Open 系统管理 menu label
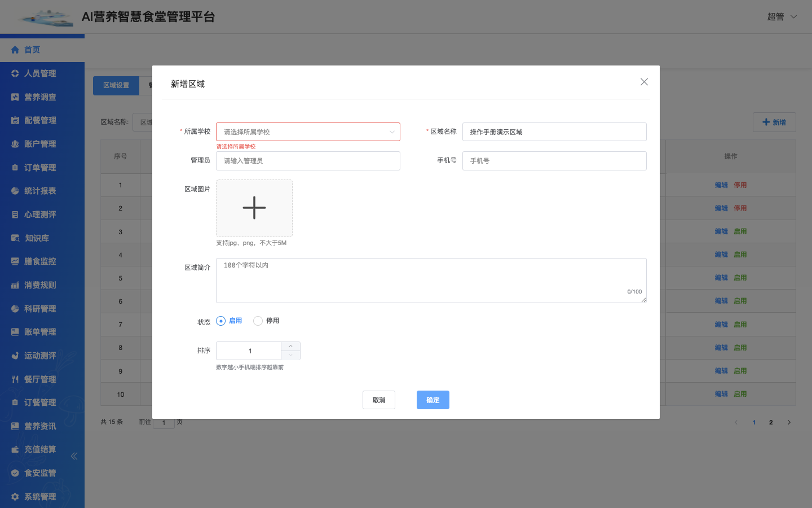812x508 pixels. point(40,497)
